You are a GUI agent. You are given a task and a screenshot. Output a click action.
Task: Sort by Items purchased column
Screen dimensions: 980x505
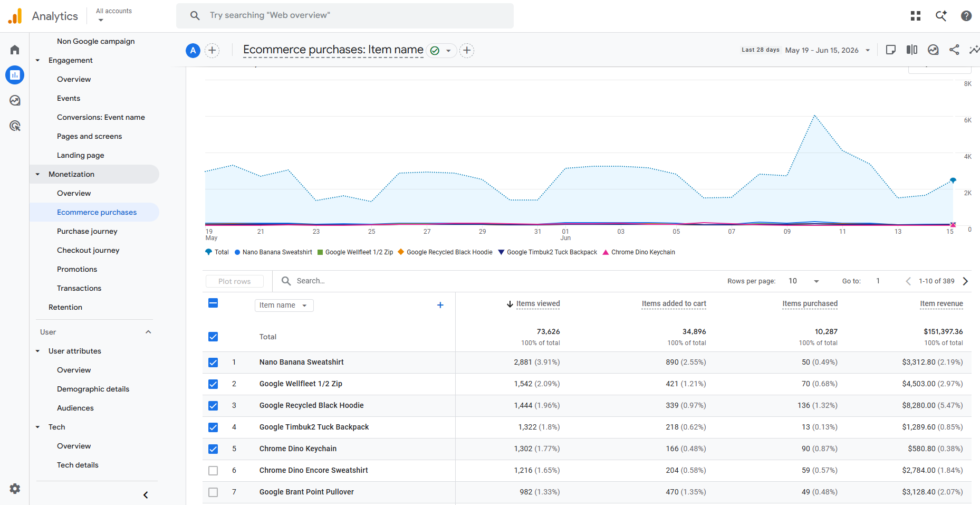coord(810,304)
